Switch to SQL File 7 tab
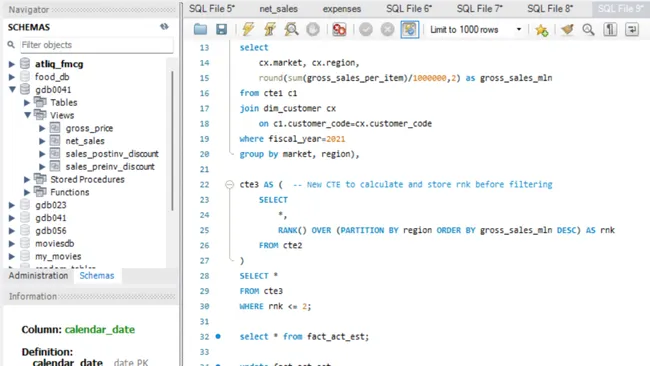Image resolution: width=650 pixels, height=366 pixels. [479, 9]
